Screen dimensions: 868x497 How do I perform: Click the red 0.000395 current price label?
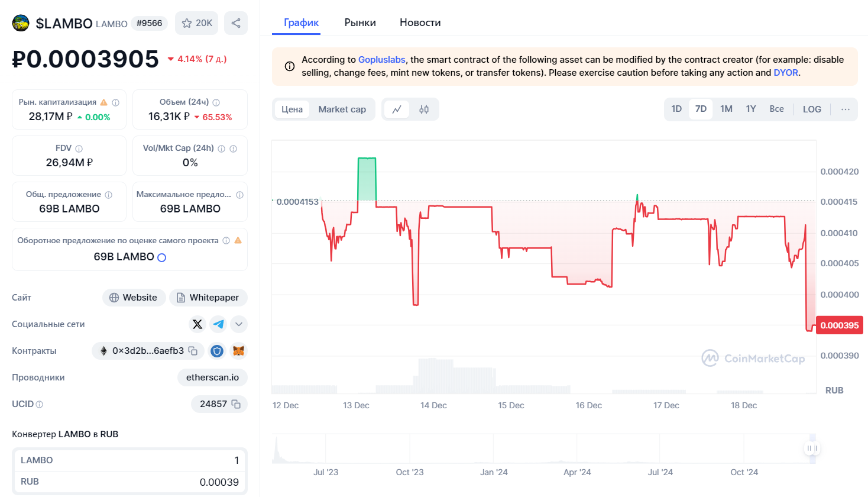click(840, 325)
